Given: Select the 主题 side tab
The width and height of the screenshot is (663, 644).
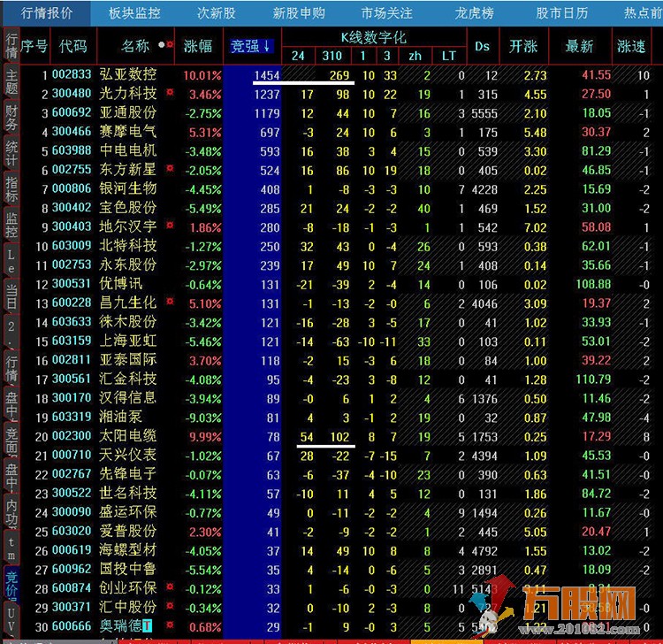Looking at the screenshot, I should tap(11, 81).
